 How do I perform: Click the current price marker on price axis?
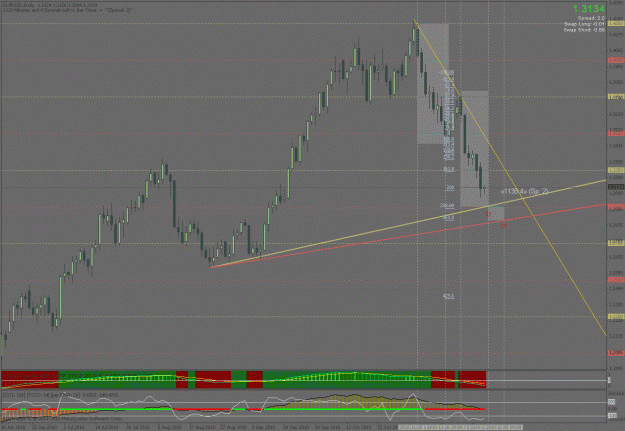coord(616,187)
